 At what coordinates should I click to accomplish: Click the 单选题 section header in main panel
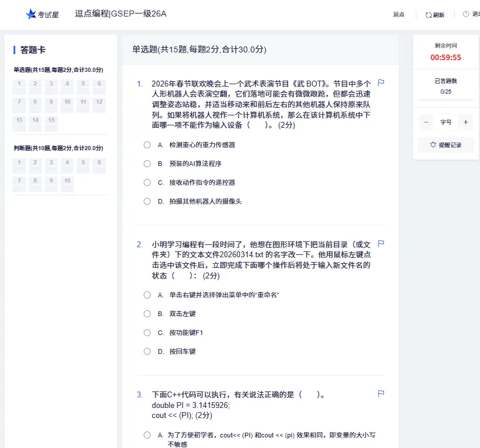199,49
